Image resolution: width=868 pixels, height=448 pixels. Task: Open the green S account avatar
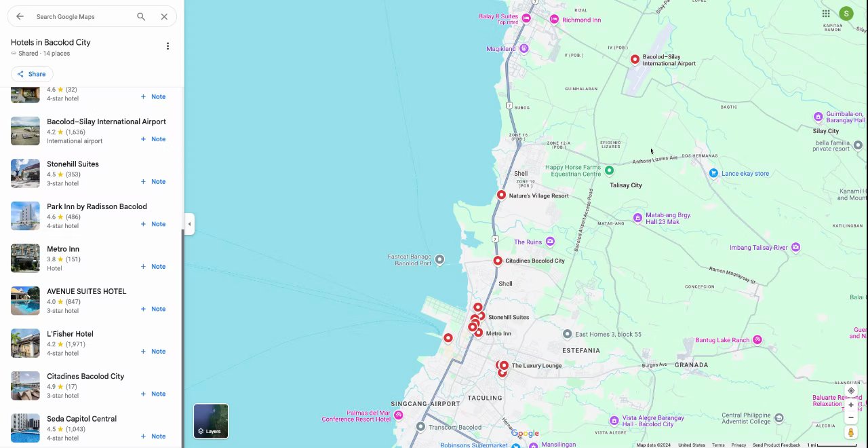(x=846, y=14)
